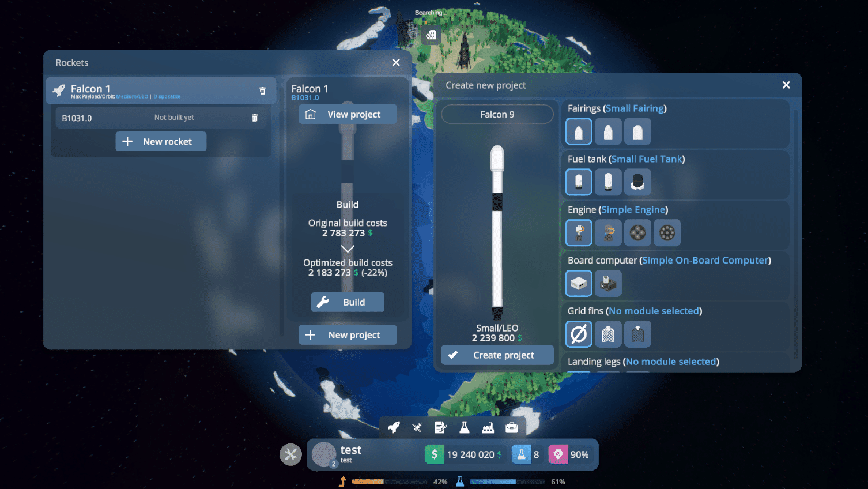Screen dimensions: 868x489
Task: Click the Create new project panel scrollbar
Action: coord(796,234)
